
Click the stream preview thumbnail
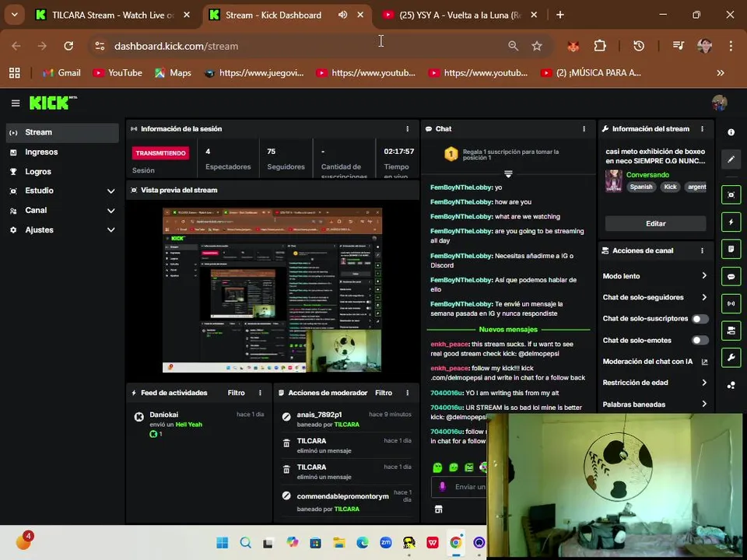click(x=272, y=290)
